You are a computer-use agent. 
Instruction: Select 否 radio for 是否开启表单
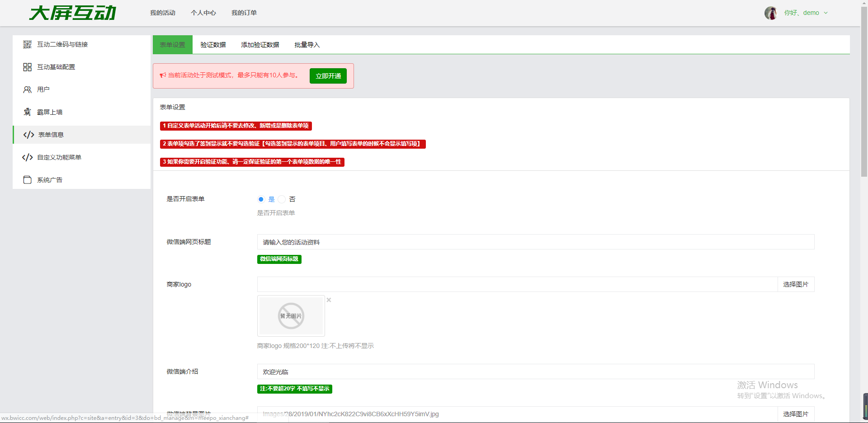[x=282, y=199]
